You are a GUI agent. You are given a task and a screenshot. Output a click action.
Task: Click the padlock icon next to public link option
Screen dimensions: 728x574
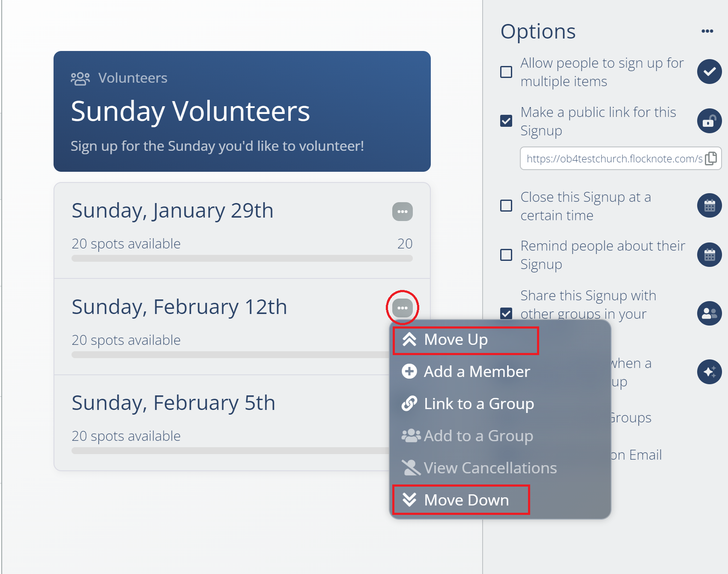tap(709, 121)
